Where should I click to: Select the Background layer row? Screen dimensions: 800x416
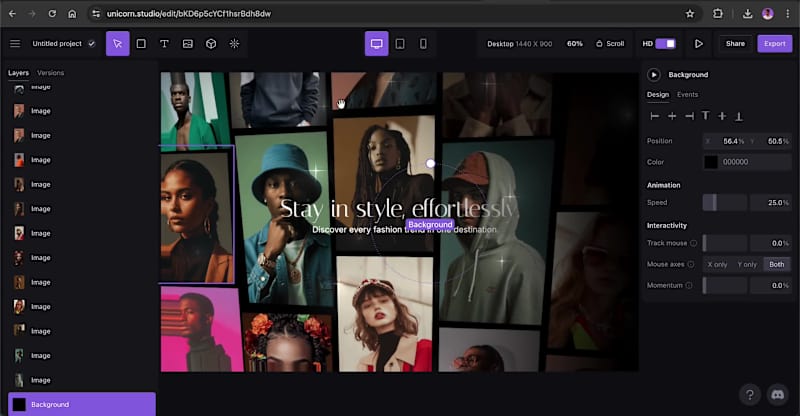82,404
